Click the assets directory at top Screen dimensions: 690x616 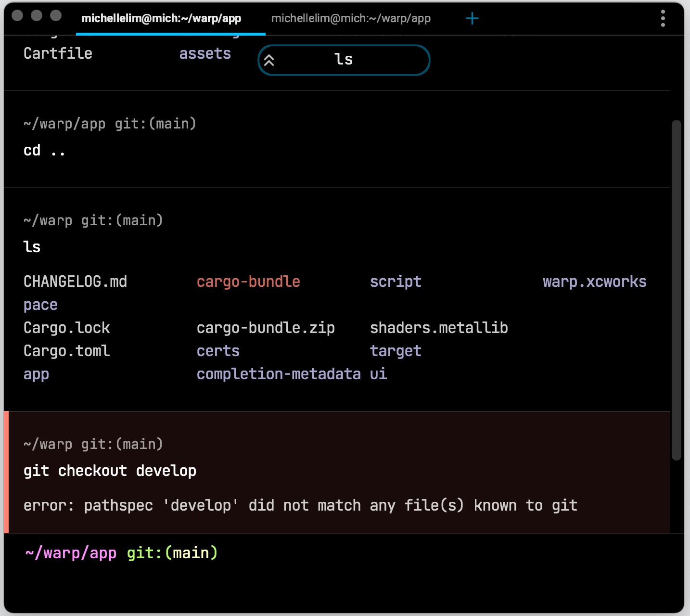tap(205, 53)
